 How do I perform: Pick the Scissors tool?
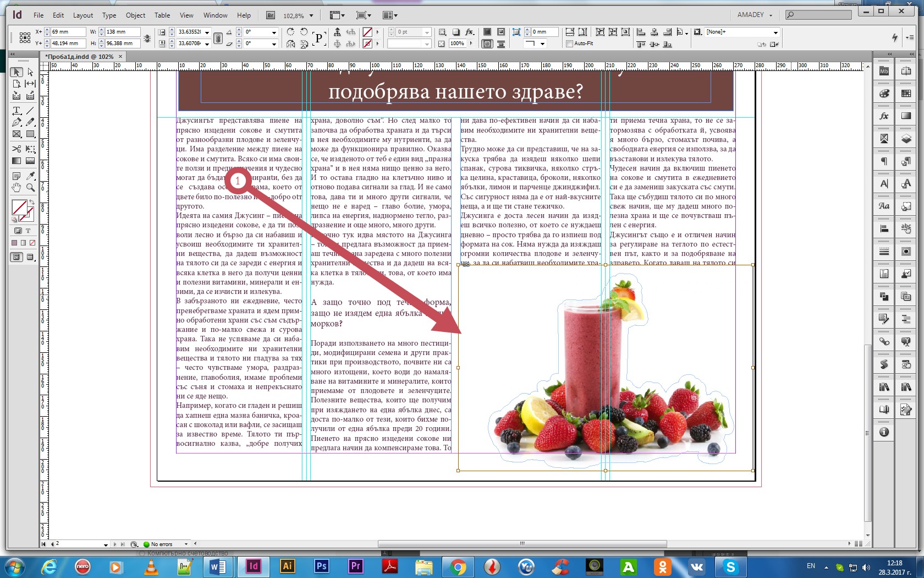pyautogui.click(x=16, y=149)
